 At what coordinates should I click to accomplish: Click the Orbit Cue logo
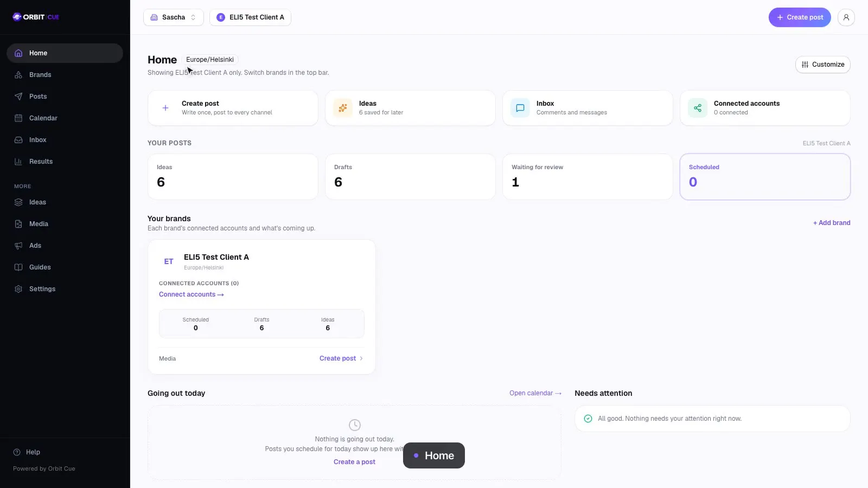coord(36,17)
